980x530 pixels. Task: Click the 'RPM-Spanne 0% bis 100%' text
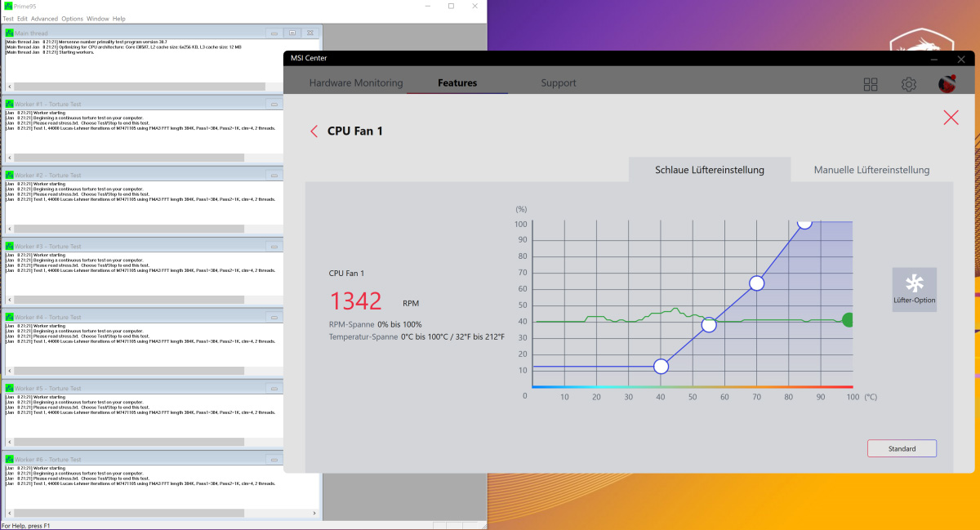pyautogui.click(x=375, y=324)
